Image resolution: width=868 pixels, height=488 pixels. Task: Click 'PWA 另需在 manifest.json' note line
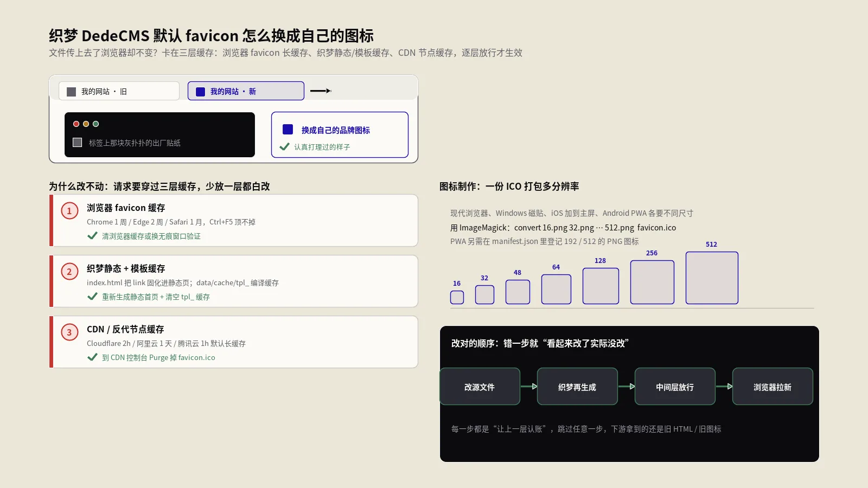pyautogui.click(x=545, y=241)
